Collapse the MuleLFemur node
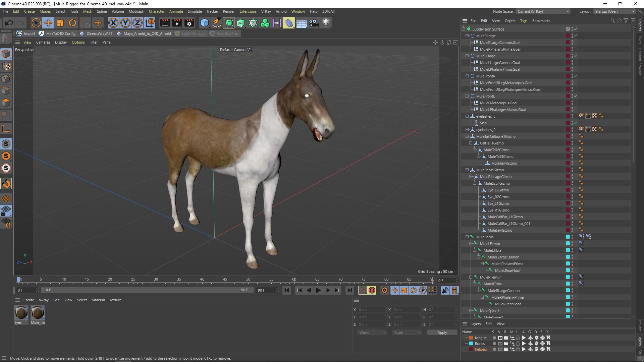 coord(471,244)
